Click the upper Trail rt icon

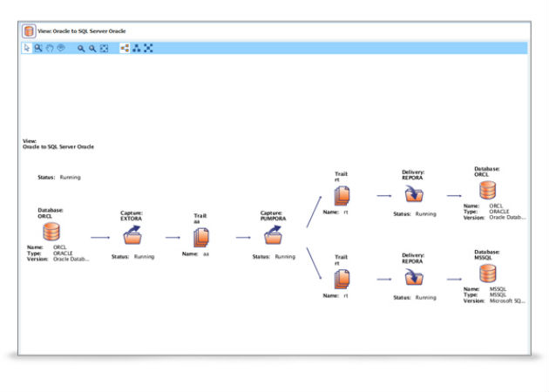pyautogui.click(x=342, y=194)
